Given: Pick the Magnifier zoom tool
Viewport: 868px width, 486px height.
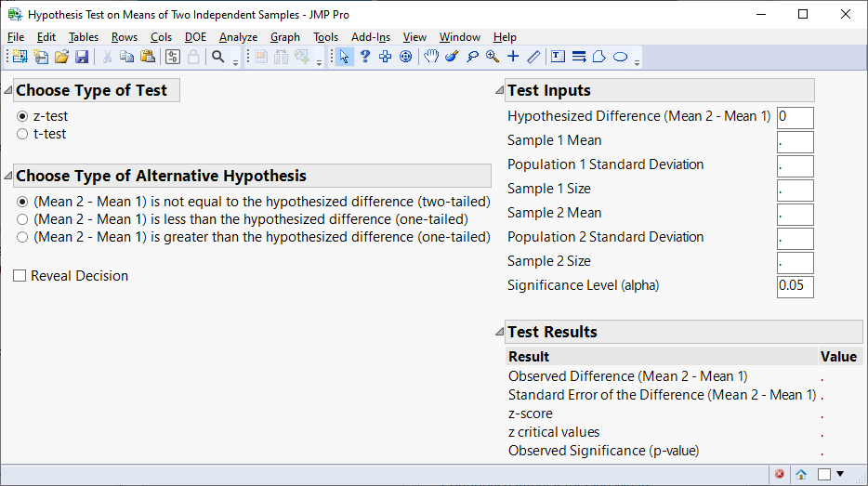Looking at the screenshot, I should click(493, 57).
